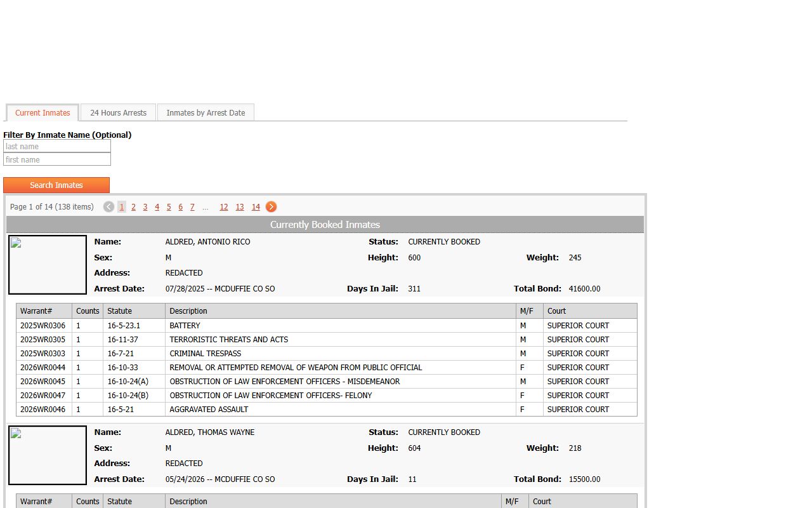Select page 1 in the pager
The height and width of the screenshot is (508, 812).
click(x=122, y=207)
